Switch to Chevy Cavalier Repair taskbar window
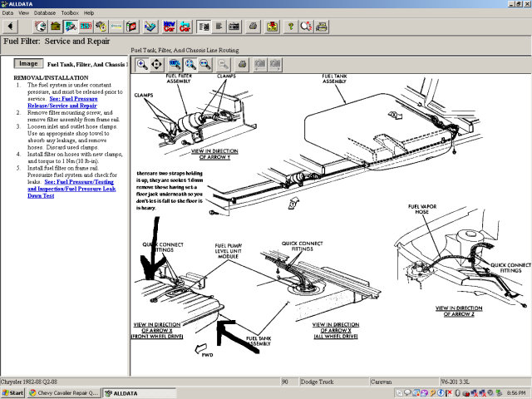The image size is (532, 399). 64,392
